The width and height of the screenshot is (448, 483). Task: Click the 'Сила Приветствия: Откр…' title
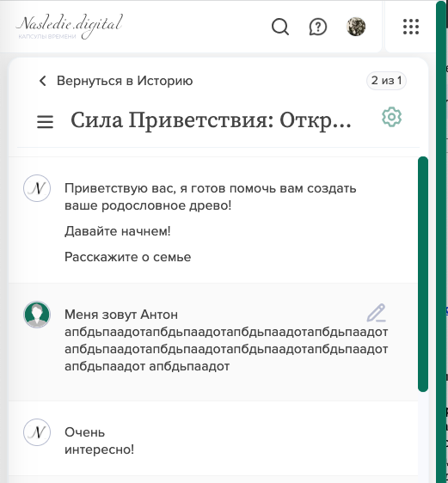[x=211, y=120]
